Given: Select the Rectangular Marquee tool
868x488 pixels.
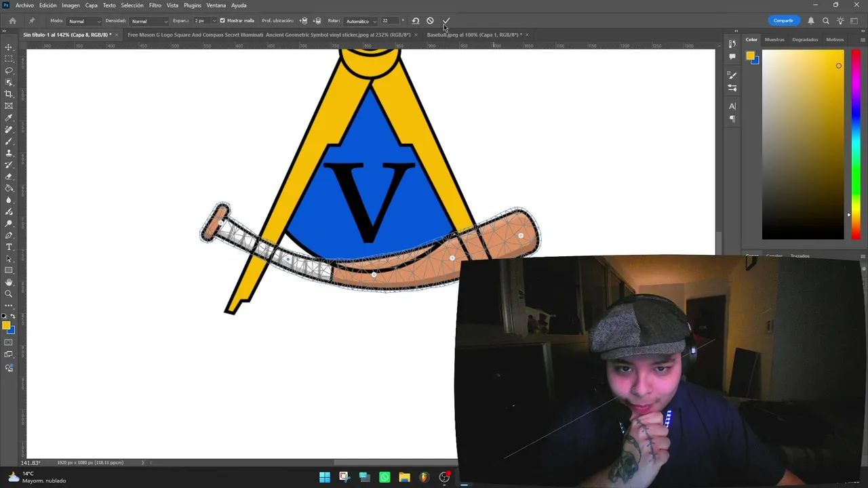Looking at the screenshot, I should point(9,59).
